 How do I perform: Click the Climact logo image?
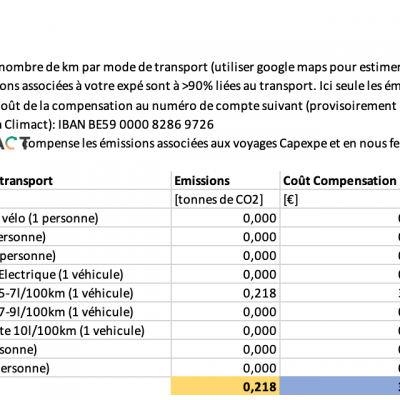pyautogui.click(x=13, y=143)
